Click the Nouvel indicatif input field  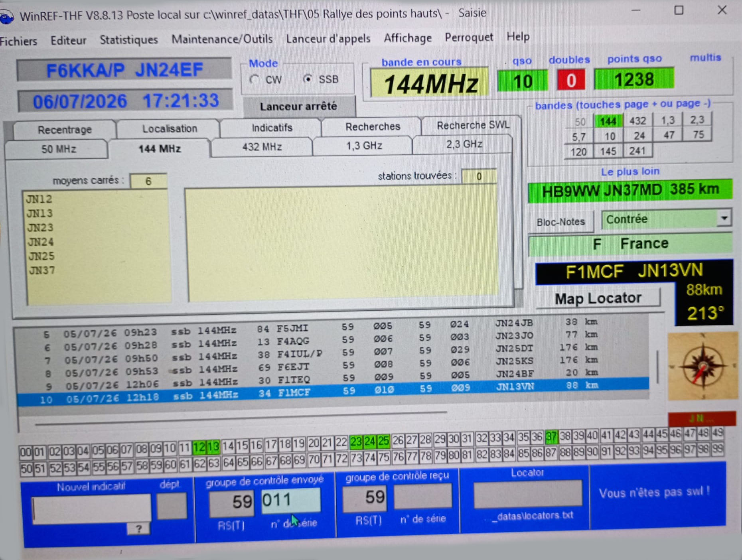coord(92,509)
